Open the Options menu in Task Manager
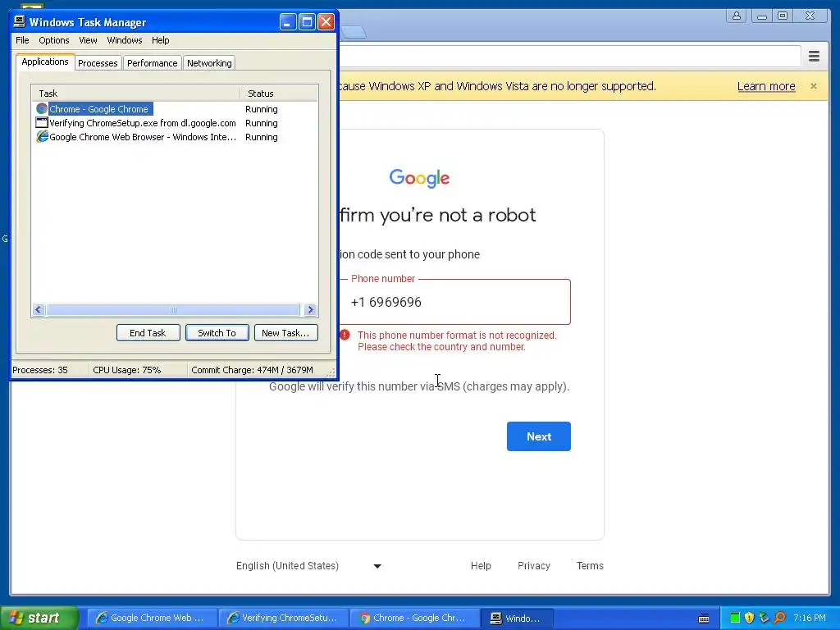The width and height of the screenshot is (840, 630). (x=53, y=40)
